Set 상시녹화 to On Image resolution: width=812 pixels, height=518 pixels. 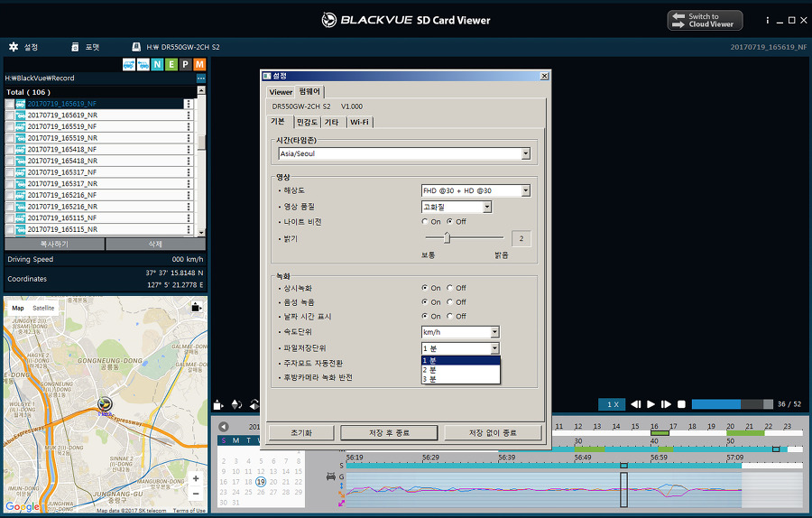425,288
